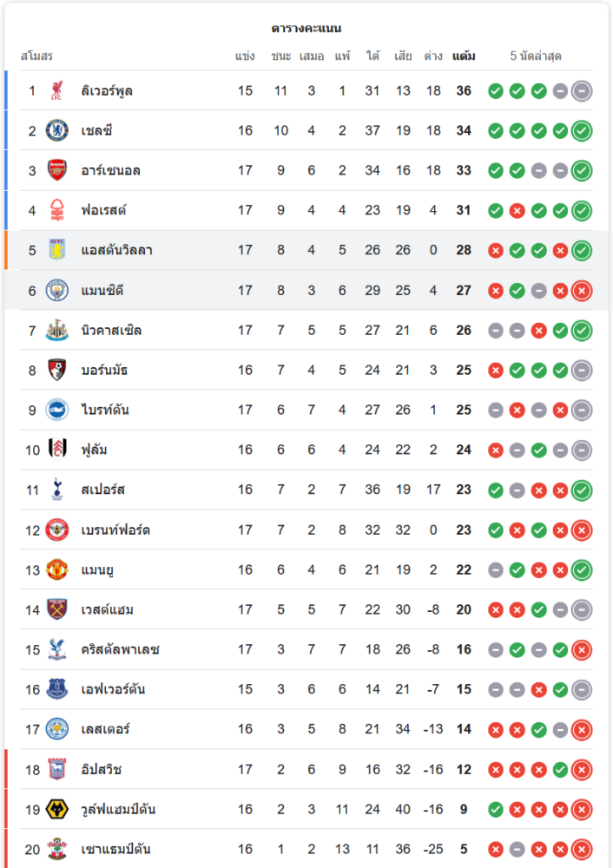Click the Everton club crest icon
The height and width of the screenshot is (868, 613).
click(57, 689)
